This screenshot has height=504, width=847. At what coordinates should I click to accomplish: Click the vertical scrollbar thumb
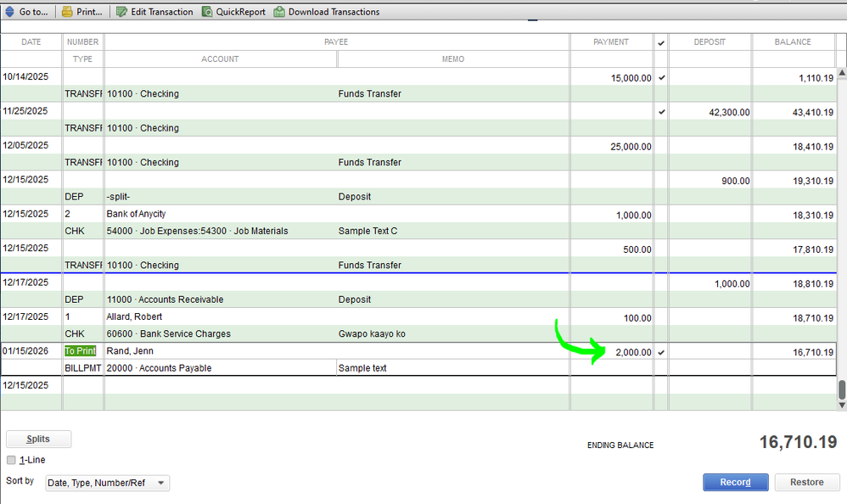click(842, 389)
